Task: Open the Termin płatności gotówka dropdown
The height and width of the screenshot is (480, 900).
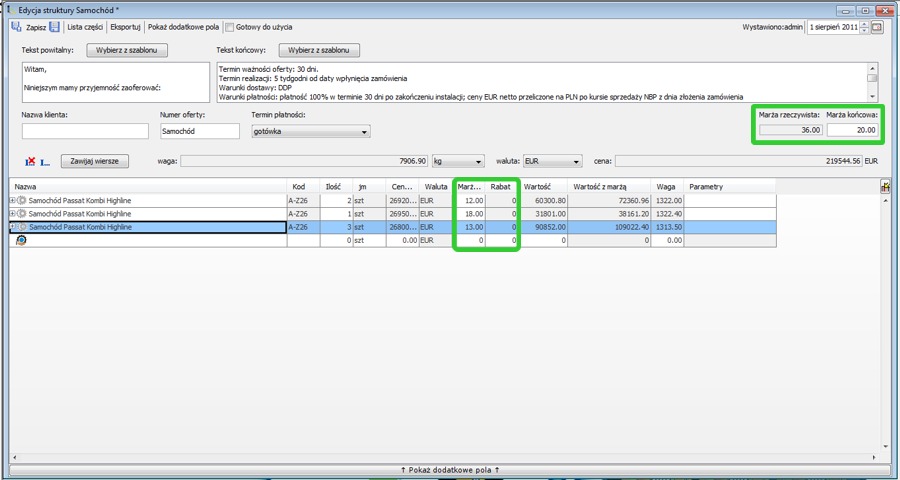Action: click(311, 131)
